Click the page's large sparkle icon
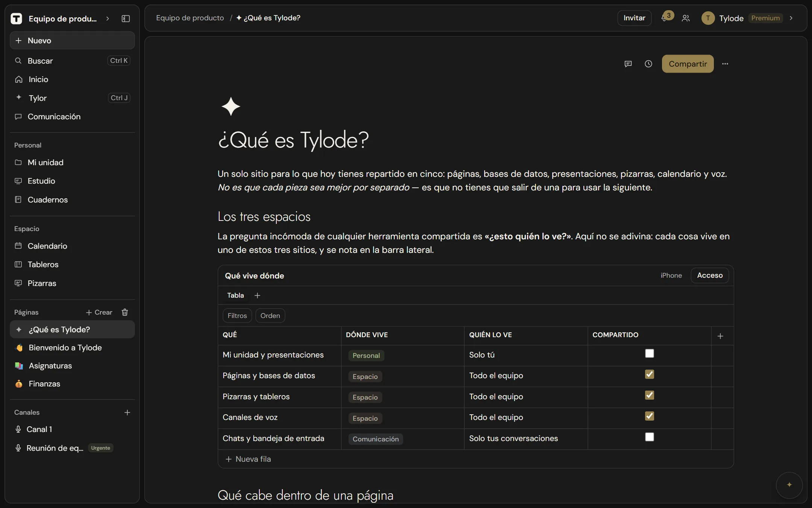Image resolution: width=812 pixels, height=508 pixels. click(231, 106)
